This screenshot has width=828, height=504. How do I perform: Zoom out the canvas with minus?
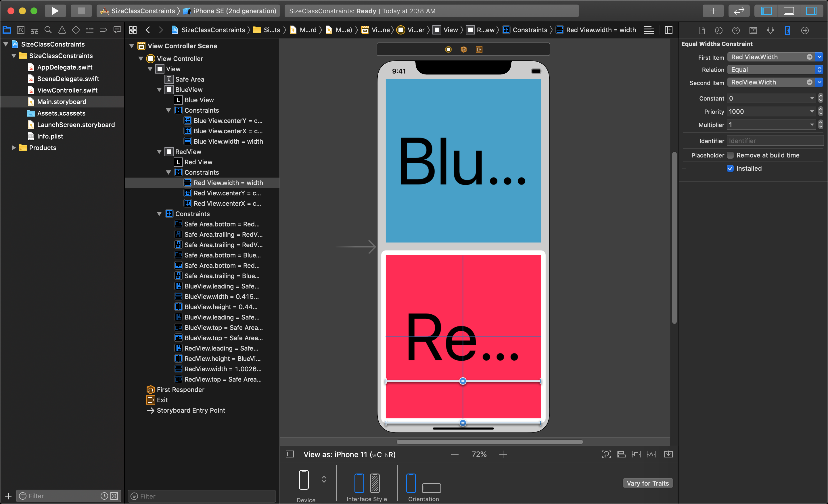(x=455, y=454)
